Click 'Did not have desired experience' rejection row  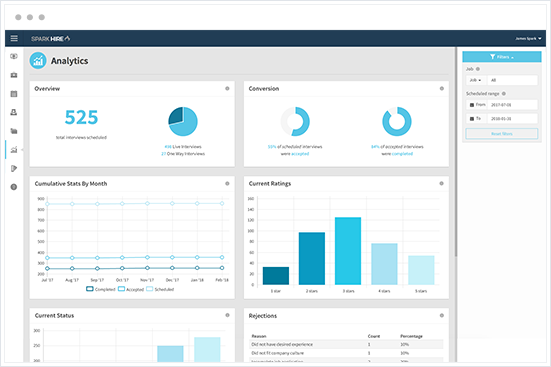(346, 345)
